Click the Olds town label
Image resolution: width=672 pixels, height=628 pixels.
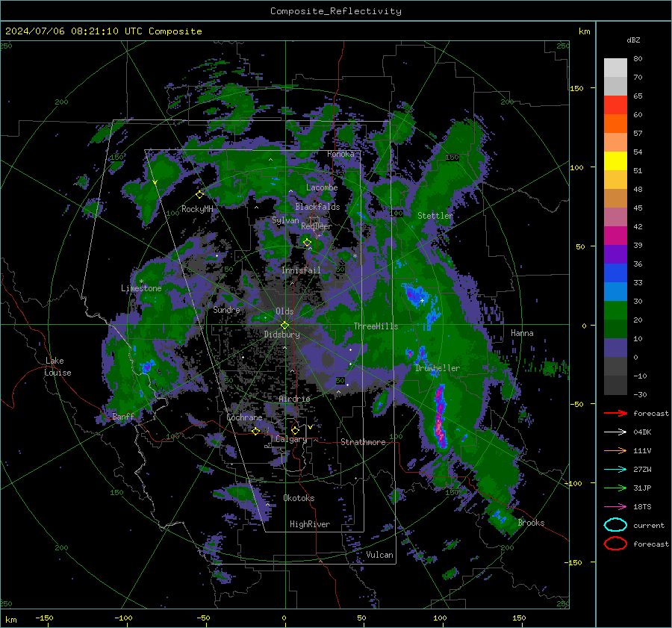[284, 311]
